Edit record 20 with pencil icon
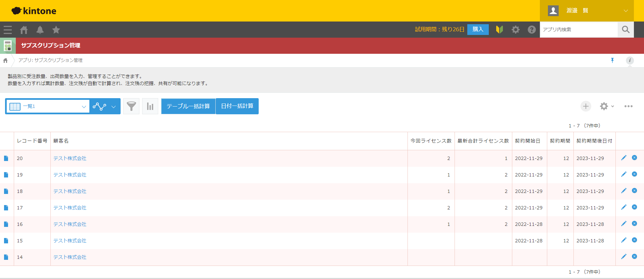The image size is (644, 279). point(624,158)
